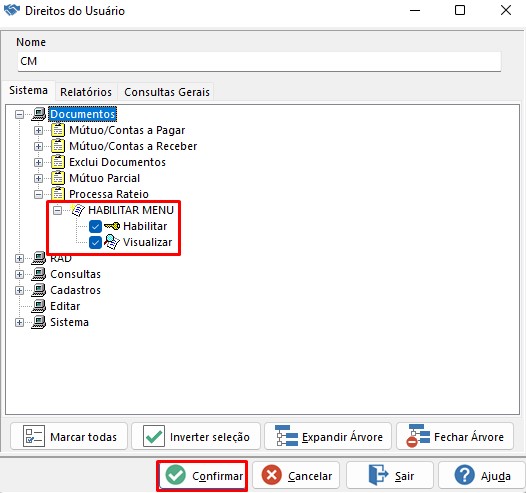Uncheck the Visualizar checkbox

pyautogui.click(x=95, y=242)
